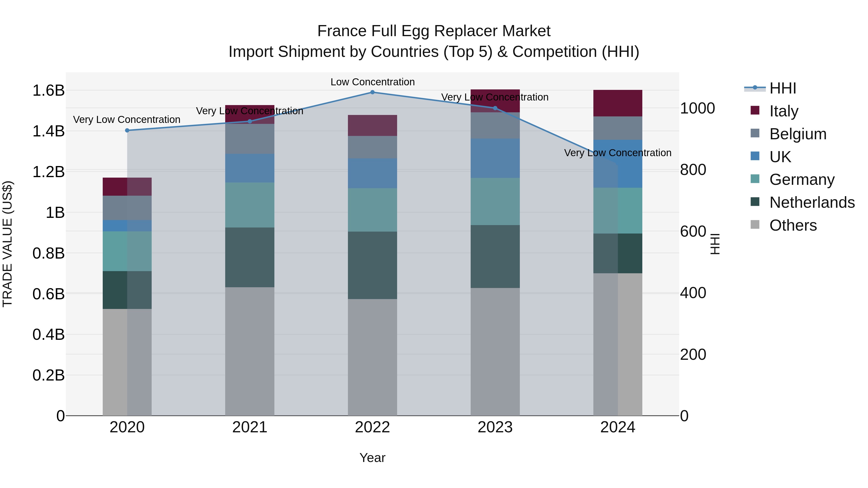Click the HHI line marker icon in legend

755,88
